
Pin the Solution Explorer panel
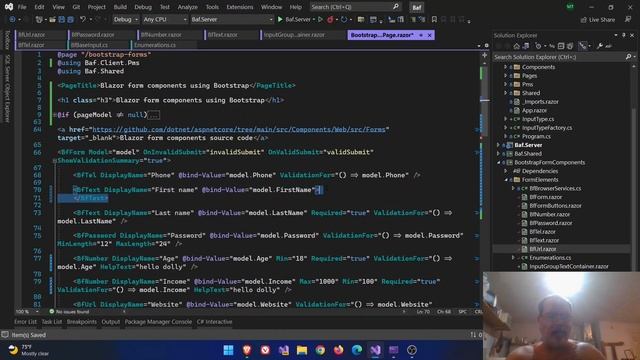tap(624, 36)
